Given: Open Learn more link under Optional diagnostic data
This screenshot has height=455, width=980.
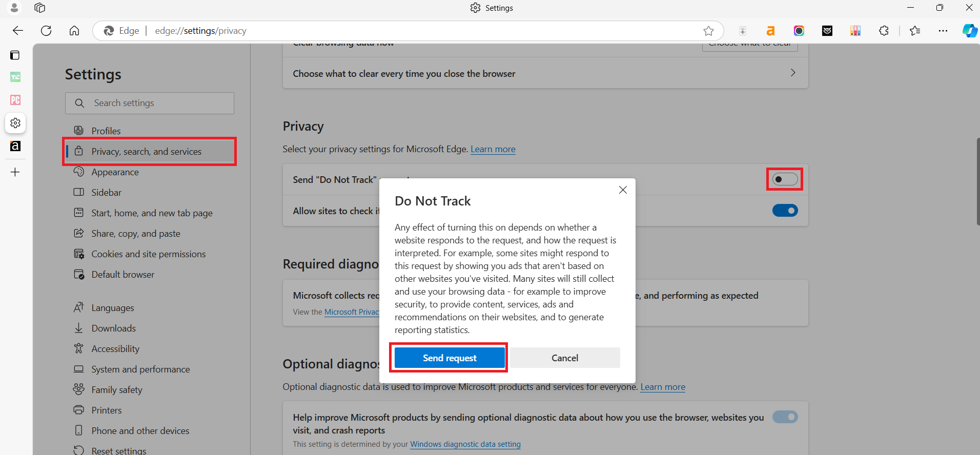Looking at the screenshot, I should [x=663, y=387].
